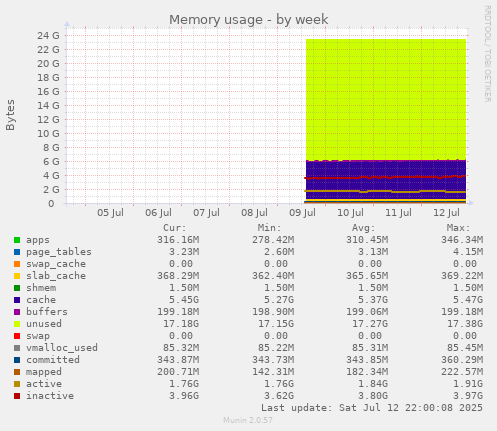The height and width of the screenshot is (431, 497).
Task: Click the apps green legend swatch
Action: pos(17,240)
